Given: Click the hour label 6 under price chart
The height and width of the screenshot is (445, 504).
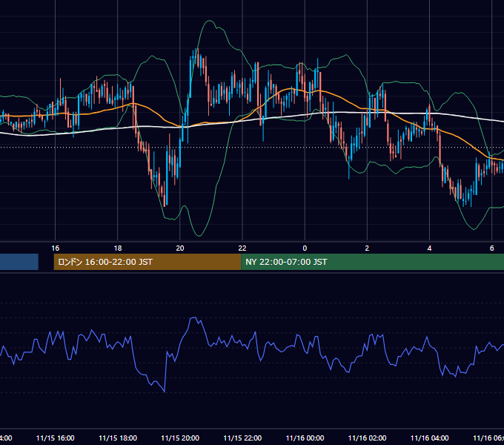Looking at the screenshot, I should click(492, 248).
